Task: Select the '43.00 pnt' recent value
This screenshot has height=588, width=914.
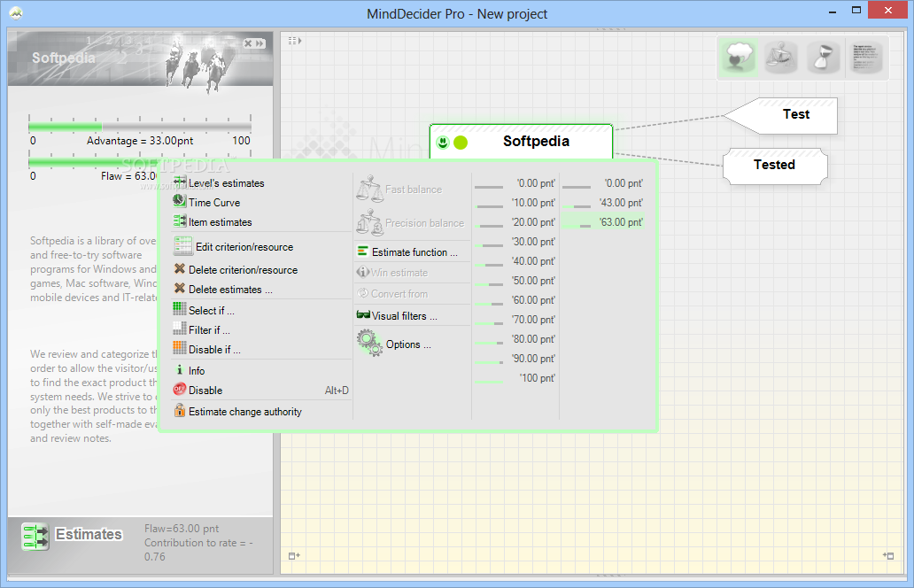Action: pos(603,202)
